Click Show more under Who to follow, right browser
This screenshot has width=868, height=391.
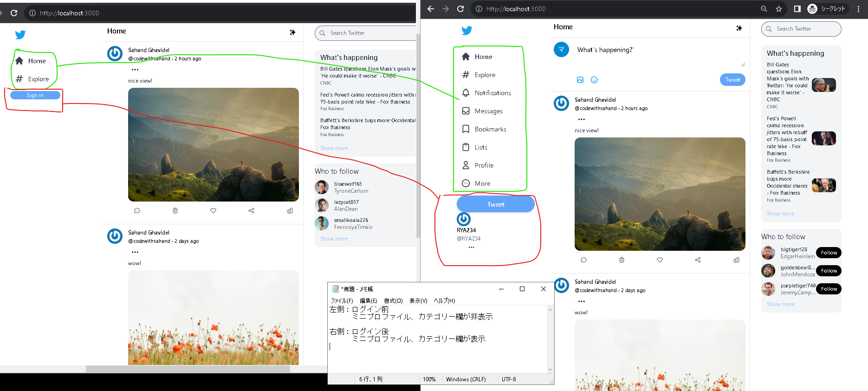[x=780, y=304]
